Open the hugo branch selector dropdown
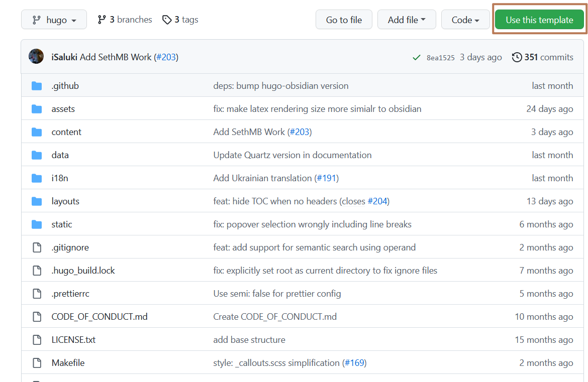The image size is (588, 382). (x=54, y=20)
